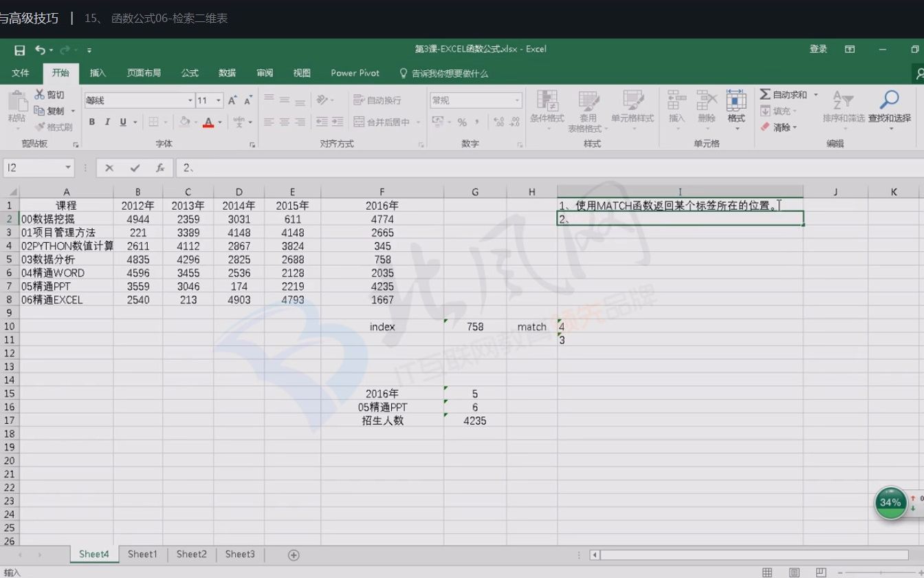
Task: Open the font name dropdown
Action: [x=190, y=100]
